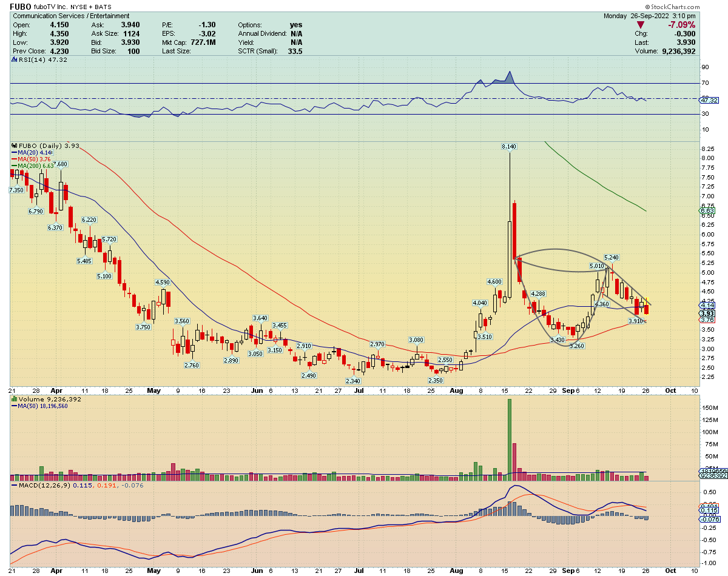Click the -0.076 MACD histogram axis tag

coord(709,519)
